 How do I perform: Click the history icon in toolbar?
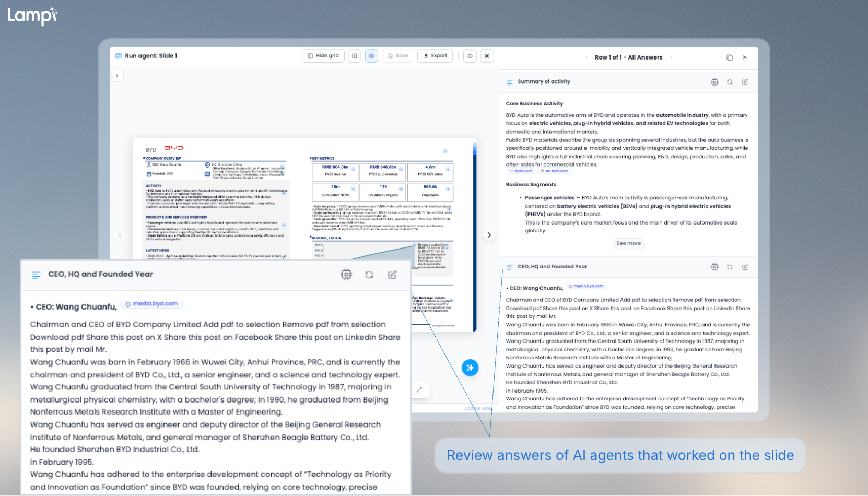coord(470,56)
